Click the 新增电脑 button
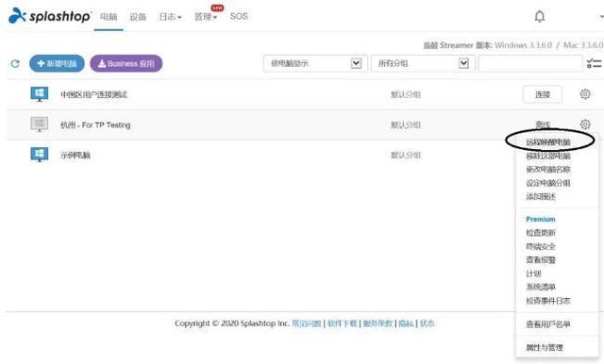The width and height of the screenshot is (604, 364). 57,63
